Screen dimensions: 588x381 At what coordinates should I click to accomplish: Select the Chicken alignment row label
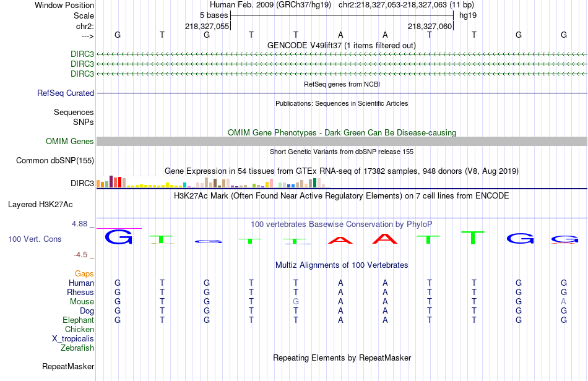pyautogui.click(x=79, y=329)
